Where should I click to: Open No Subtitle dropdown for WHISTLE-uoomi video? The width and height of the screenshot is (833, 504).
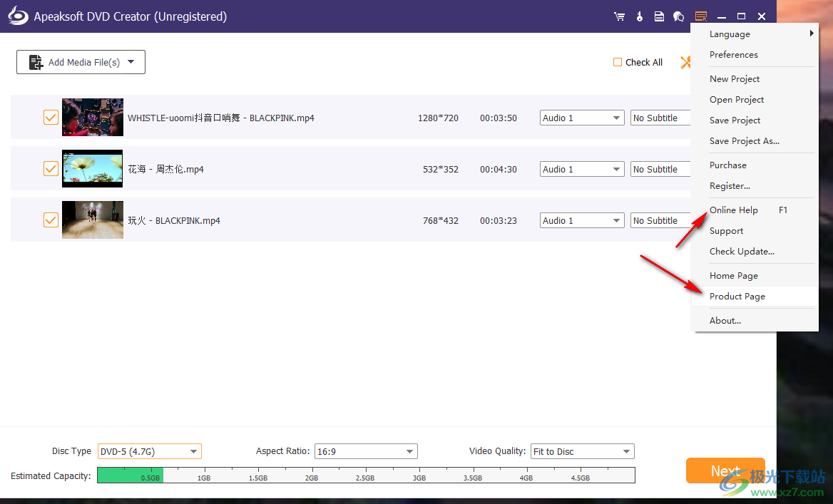(660, 118)
